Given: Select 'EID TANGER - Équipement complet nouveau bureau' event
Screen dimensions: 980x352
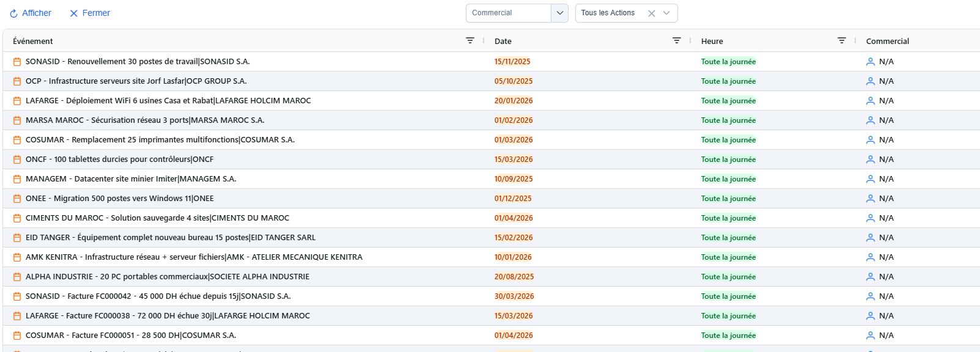Looking at the screenshot, I should (x=171, y=238).
